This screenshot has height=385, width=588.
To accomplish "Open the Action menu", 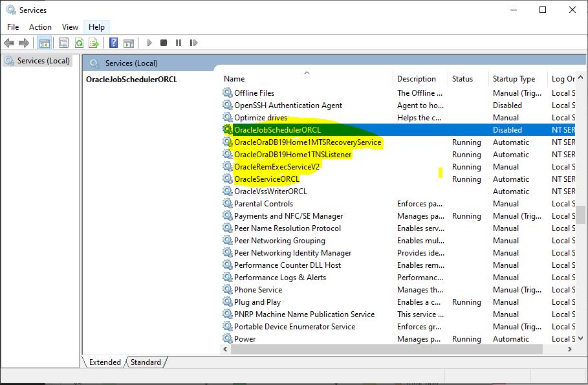I will coord(40,27).
